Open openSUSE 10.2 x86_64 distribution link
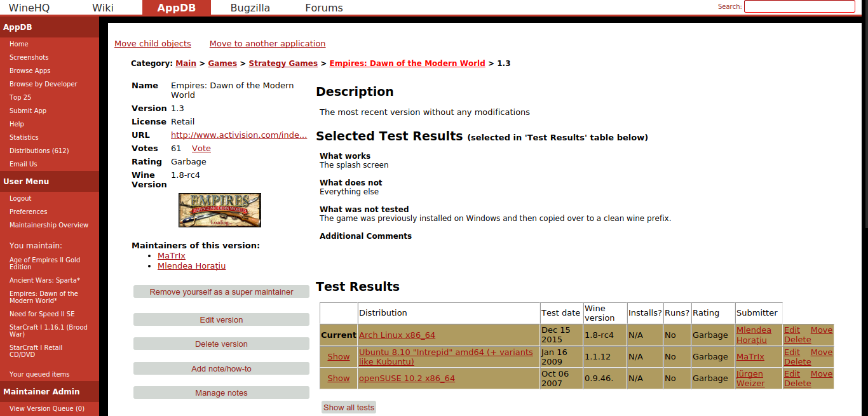Screen dimensions: 868x416 tap(407, 378)
